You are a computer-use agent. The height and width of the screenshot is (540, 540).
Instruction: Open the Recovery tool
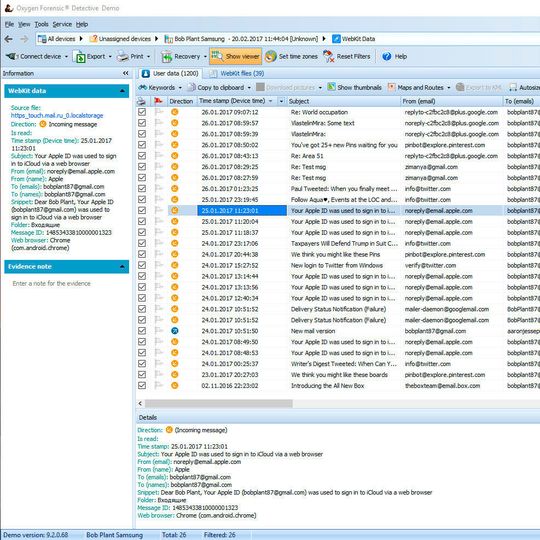[181, 56]
